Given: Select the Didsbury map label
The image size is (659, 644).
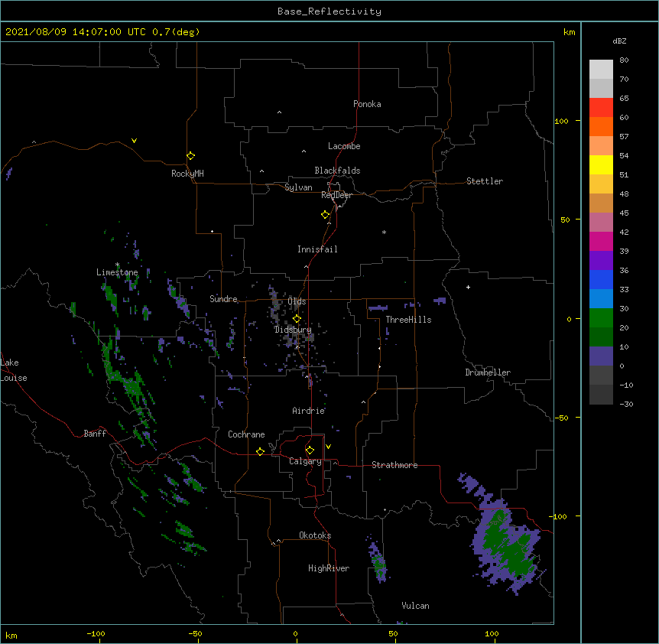Looking at the screenshot, I should [x=293, y=330].
